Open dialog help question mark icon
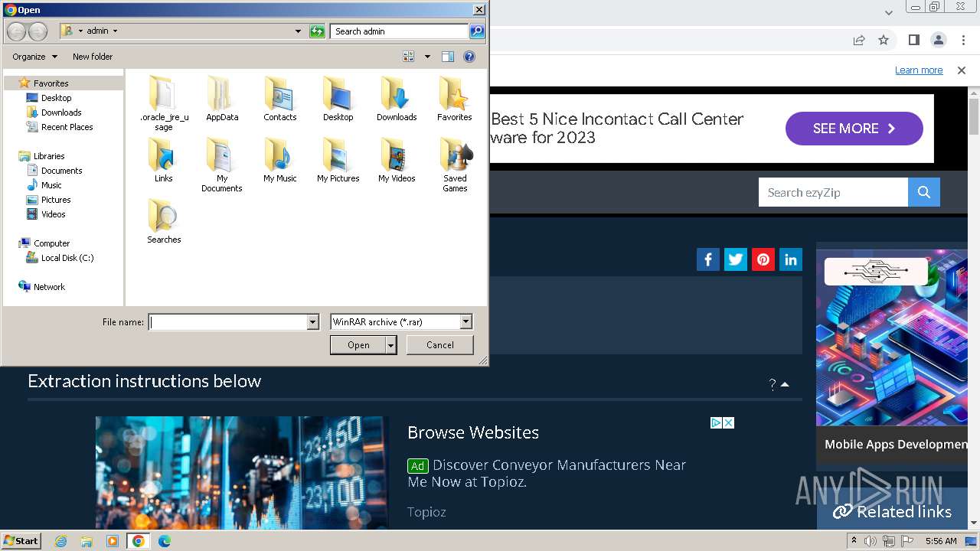Image resolution: width=980 pixels, height=551 pixels. (469, 57)
